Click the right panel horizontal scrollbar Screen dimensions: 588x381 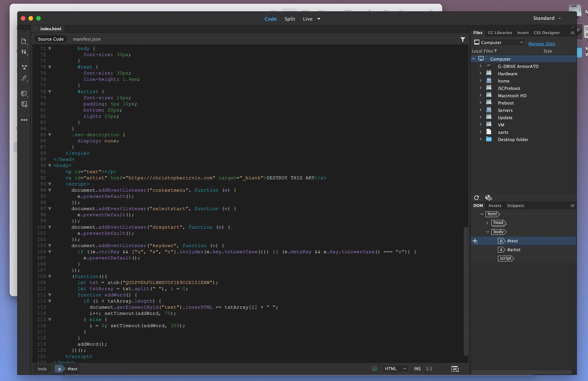(x=521, y=372)
